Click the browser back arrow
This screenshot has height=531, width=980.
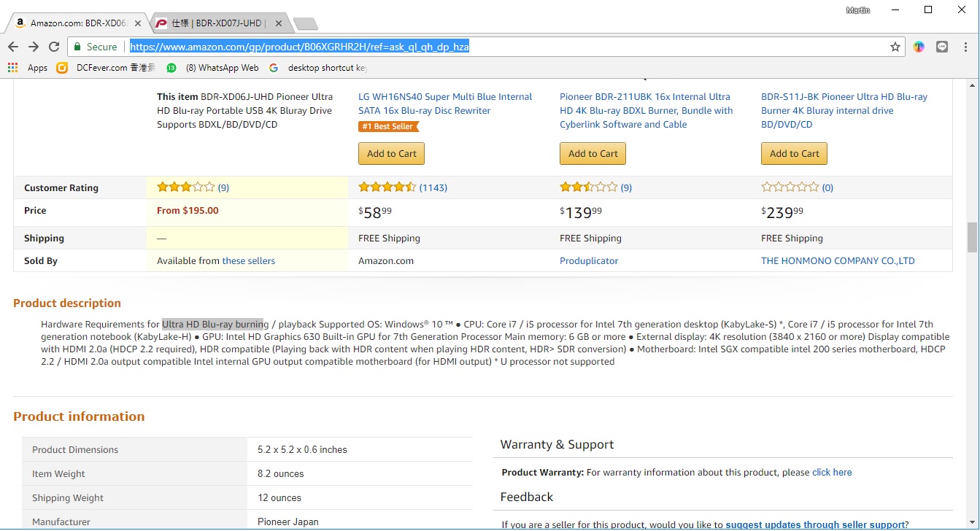click(13, 47)
